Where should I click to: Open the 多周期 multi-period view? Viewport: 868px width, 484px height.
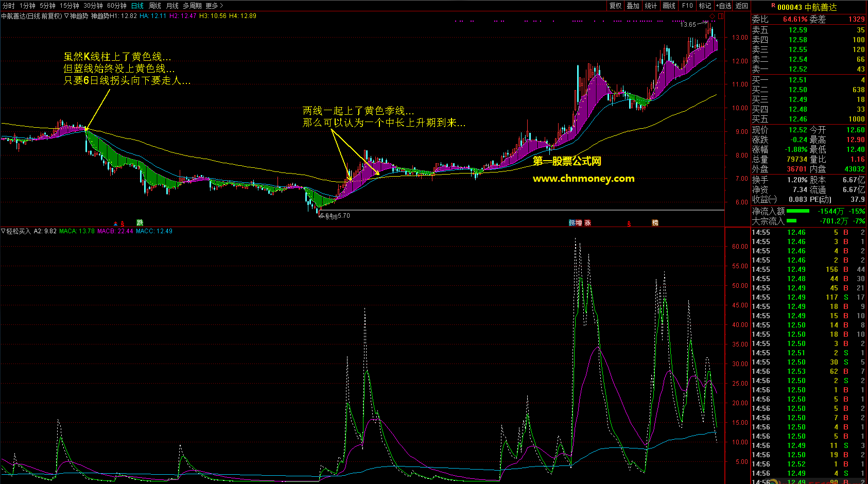pyautogui.click(x=192, y=6)
